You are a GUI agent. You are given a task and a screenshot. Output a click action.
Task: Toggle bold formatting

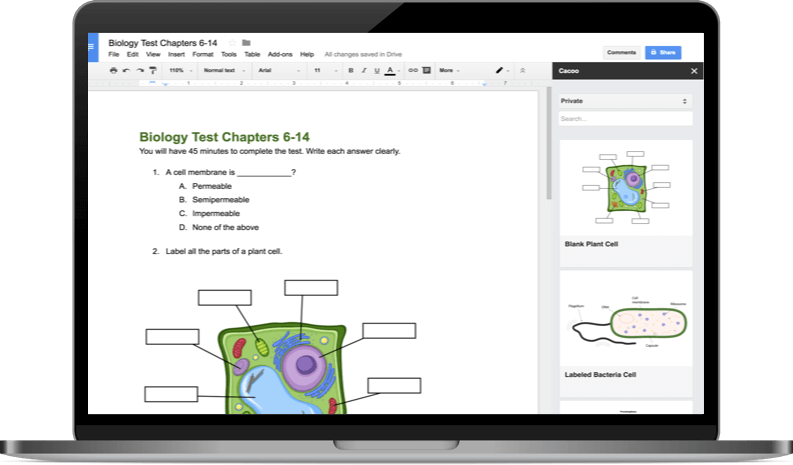(350, 71)
